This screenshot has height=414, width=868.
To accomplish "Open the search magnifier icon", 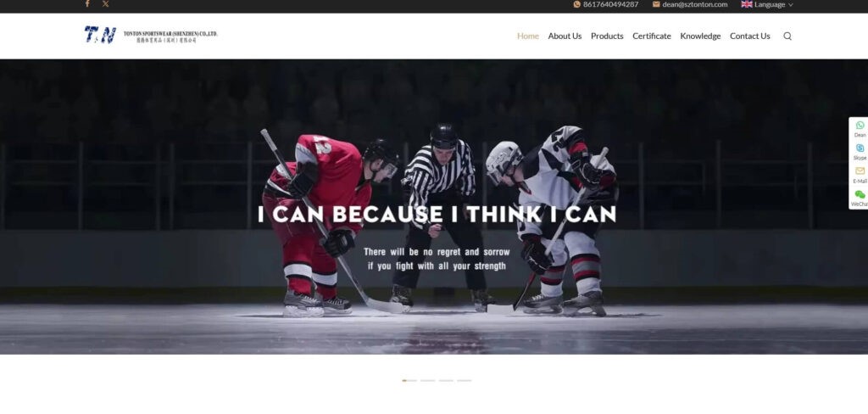I will coord(787,36).
